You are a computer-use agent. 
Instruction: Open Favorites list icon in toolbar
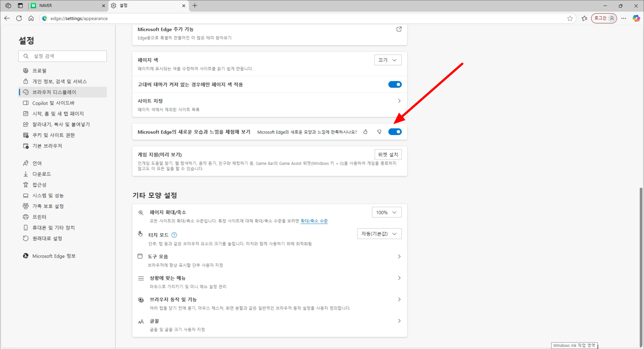click(584, 18)
